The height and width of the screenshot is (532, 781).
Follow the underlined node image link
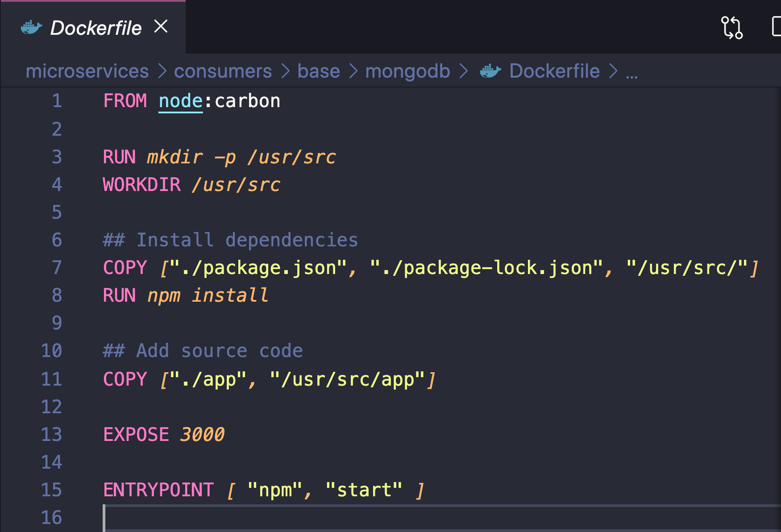click(x=181, y=101)
